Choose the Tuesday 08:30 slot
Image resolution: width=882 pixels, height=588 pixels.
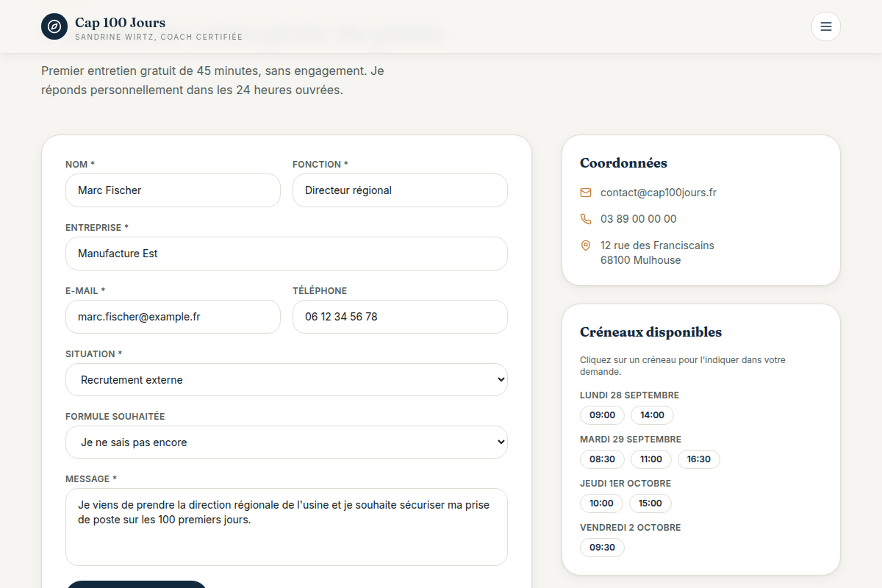coord(602,459)
